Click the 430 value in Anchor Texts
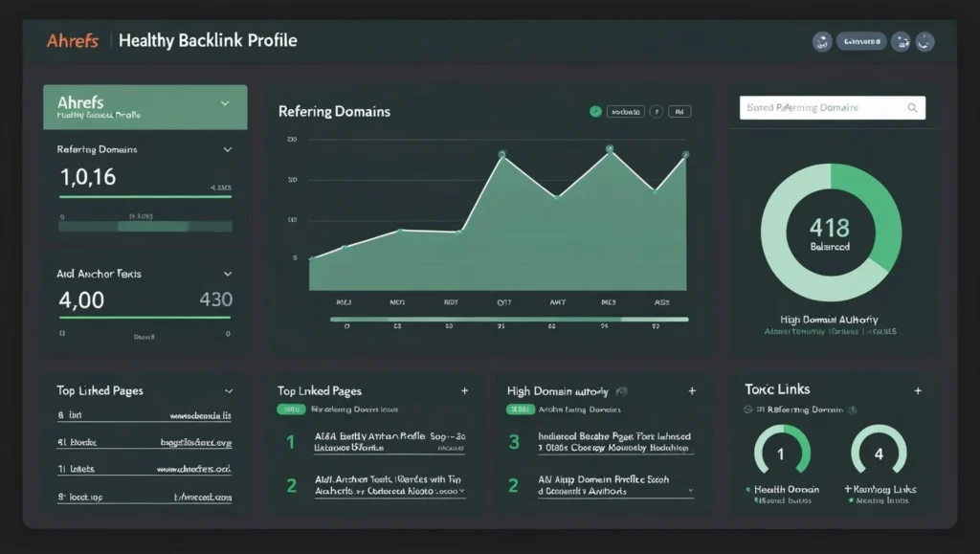The image size is (980, 554). click(215, 299)
